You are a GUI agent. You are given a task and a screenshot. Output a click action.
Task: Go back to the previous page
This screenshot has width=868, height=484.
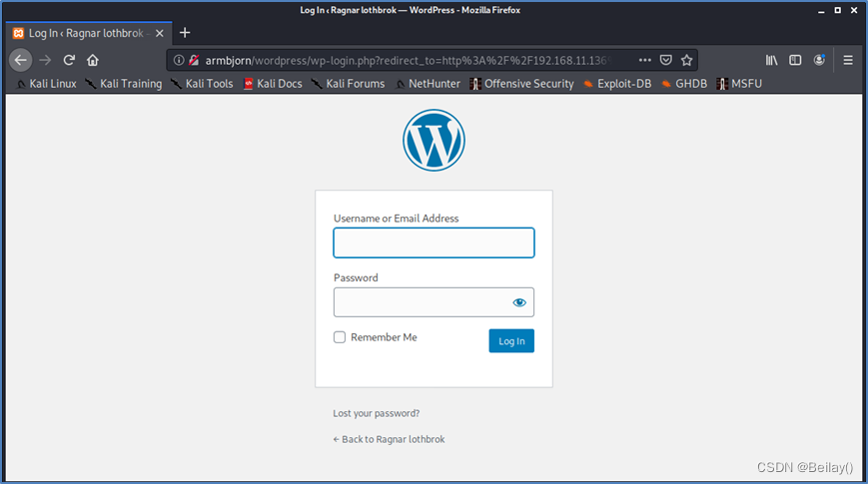21,60
